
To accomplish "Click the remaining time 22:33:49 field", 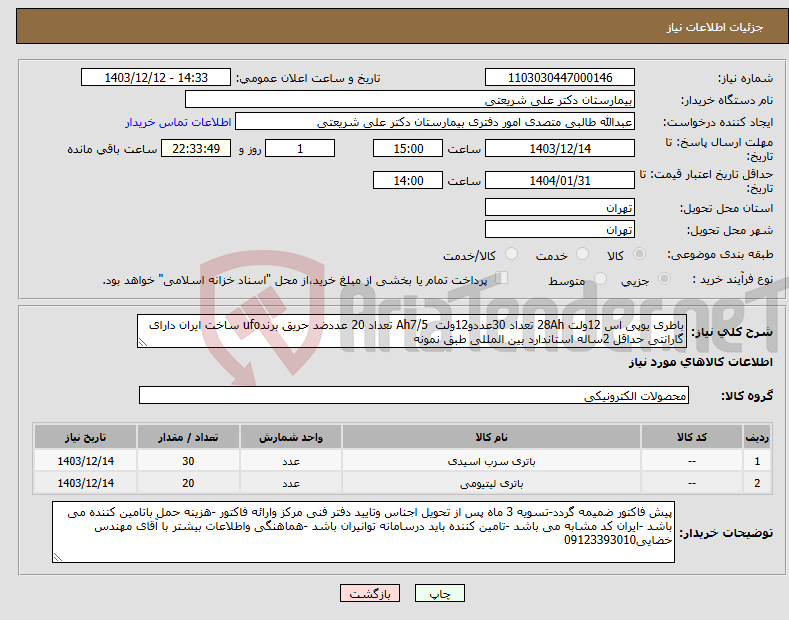I will [196, 148].
